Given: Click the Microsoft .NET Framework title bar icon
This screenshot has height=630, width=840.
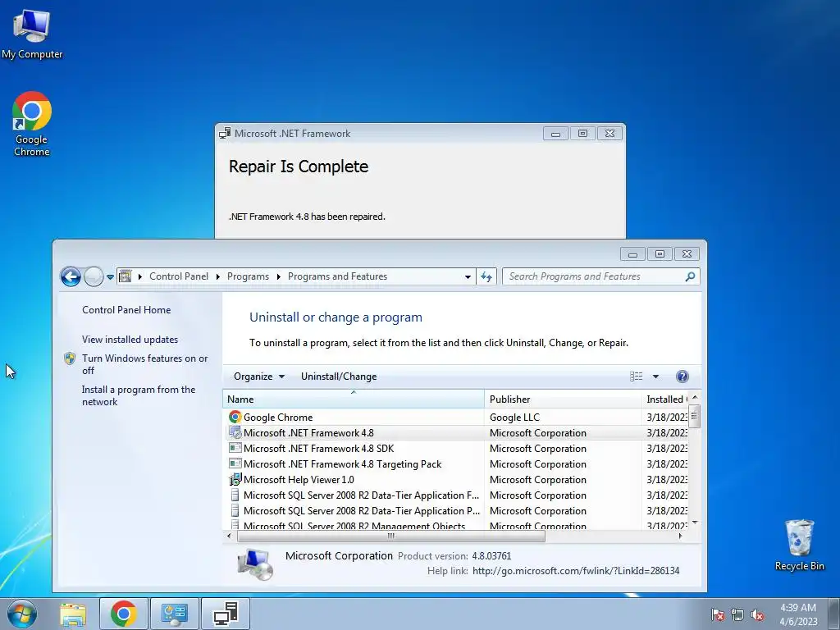Looking at the screenshot, I should 225,134.
